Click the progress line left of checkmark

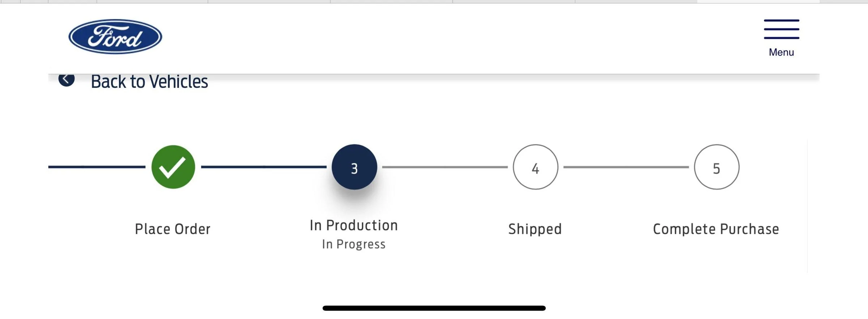[97, 167]
